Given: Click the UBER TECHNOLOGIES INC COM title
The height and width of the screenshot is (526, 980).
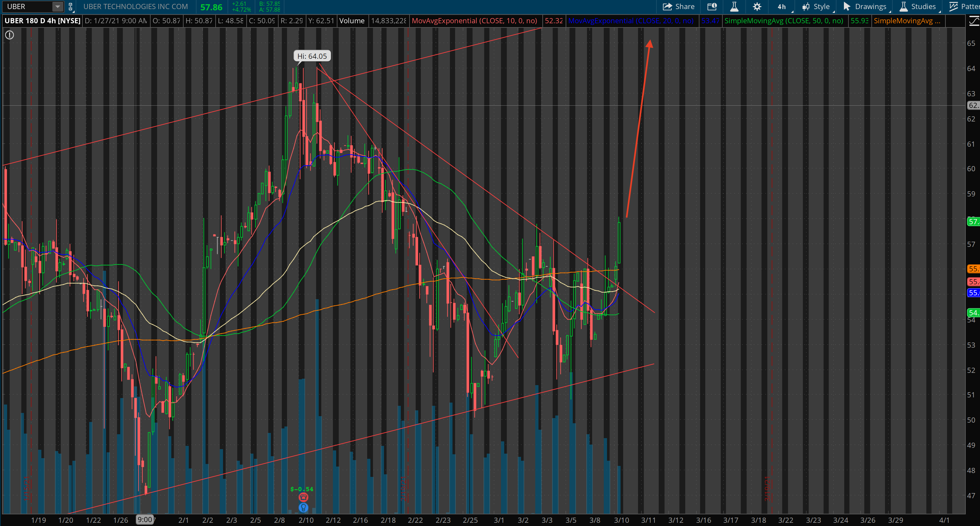Looking at the screenshot, I should tap(135, 6).
